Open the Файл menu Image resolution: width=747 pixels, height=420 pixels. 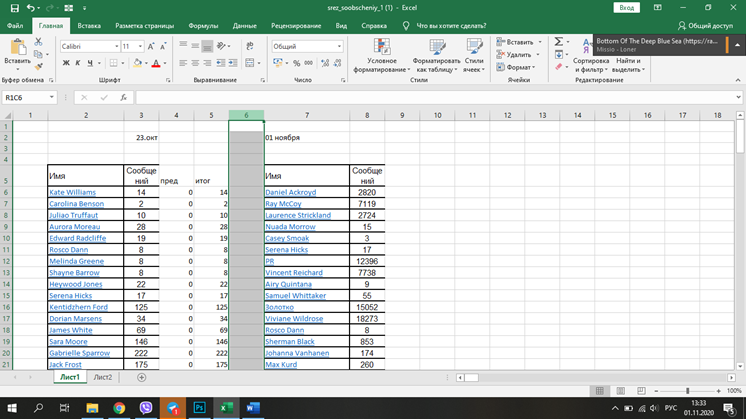pyautogui.click(x=15, y=26)
